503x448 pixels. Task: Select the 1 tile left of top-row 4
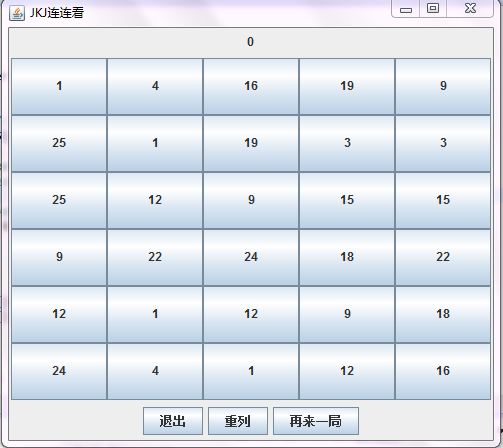[x=59, y=87]
